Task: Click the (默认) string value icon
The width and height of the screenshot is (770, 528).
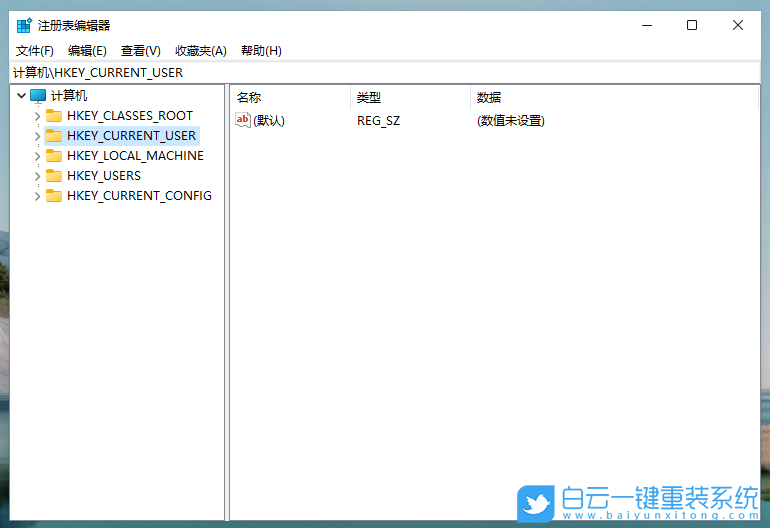Action: 243,120
